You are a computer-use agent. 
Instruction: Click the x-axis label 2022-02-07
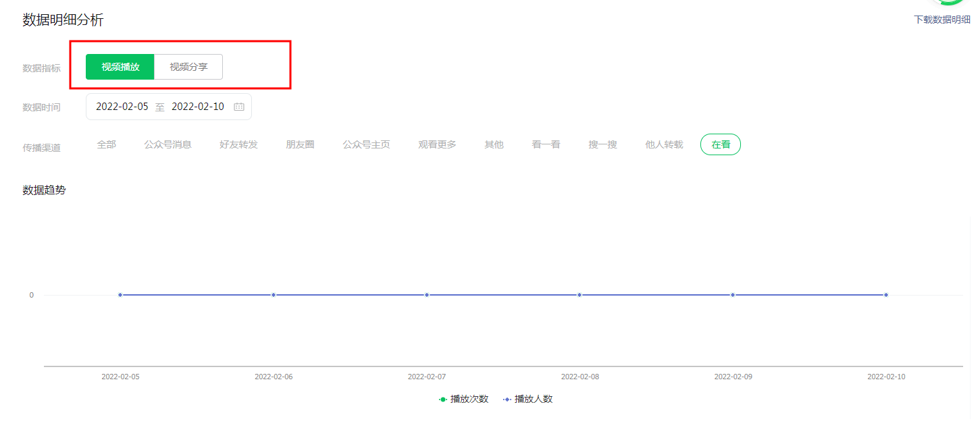tap(427, 377)
